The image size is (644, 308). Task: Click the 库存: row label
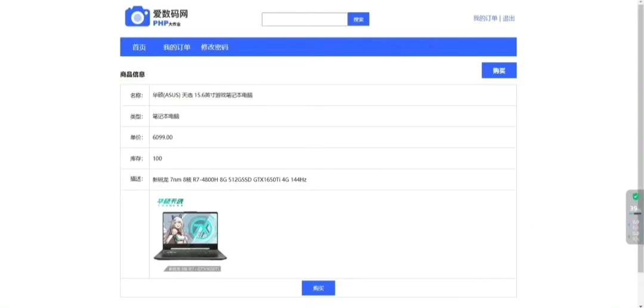[137, 158]
